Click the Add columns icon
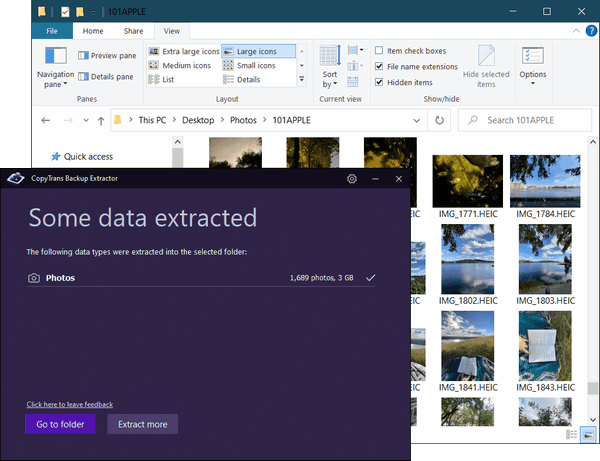600x461 pixels. tap(355, 66)
